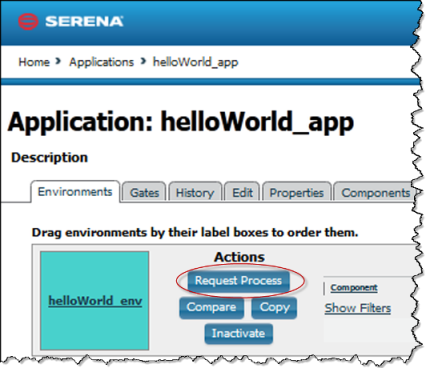This screenshot has width=426, height=368.
Task: Switch to the Gates tab
Action: (144, 193)
